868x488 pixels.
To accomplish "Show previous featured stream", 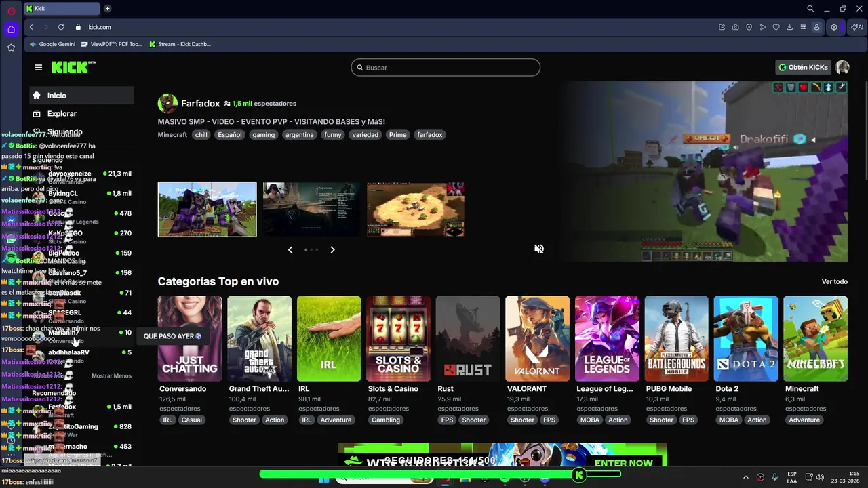I will coord(290,249).
